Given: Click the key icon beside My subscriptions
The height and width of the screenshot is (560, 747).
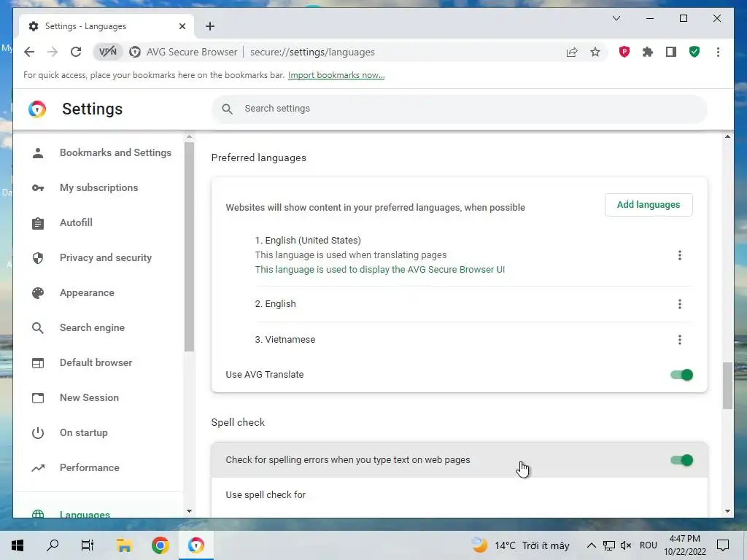Looking at the screenshot, I should click(38, 187).
